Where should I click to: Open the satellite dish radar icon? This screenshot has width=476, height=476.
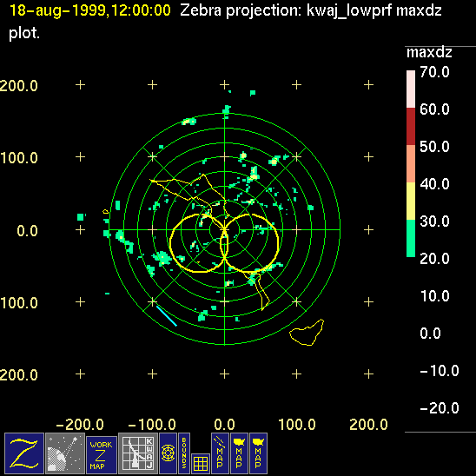pyautogui.click(x=65, y=453)
